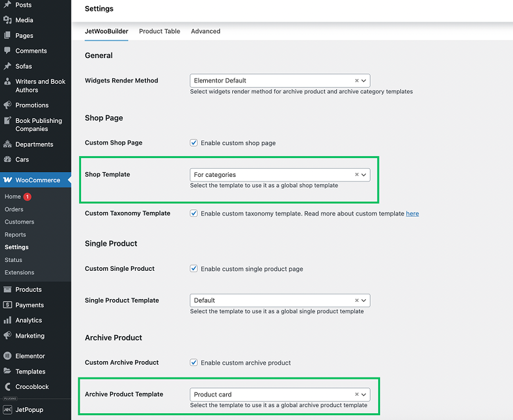Click the Crocoblock logo icon
This screenshot has width=513, height=420.
[7, 387]
